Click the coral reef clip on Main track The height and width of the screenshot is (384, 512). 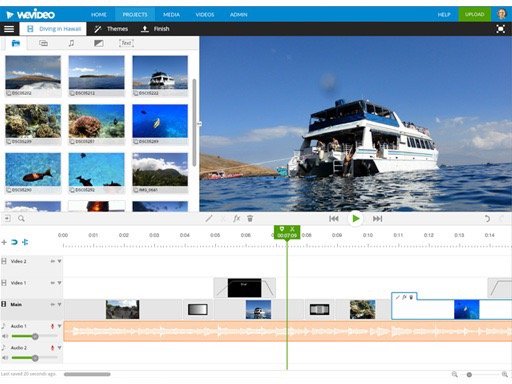[362, 309]
